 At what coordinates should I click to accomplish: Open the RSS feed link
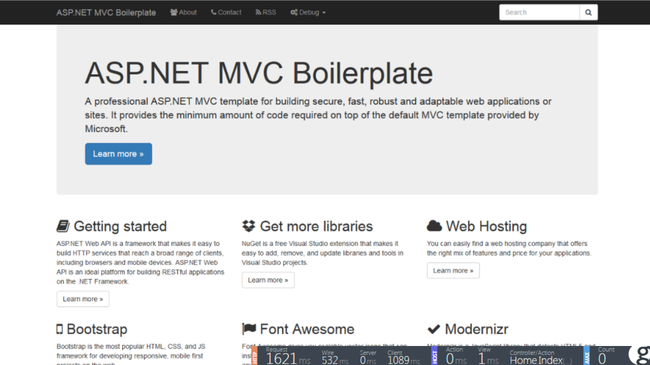(266, 12)
